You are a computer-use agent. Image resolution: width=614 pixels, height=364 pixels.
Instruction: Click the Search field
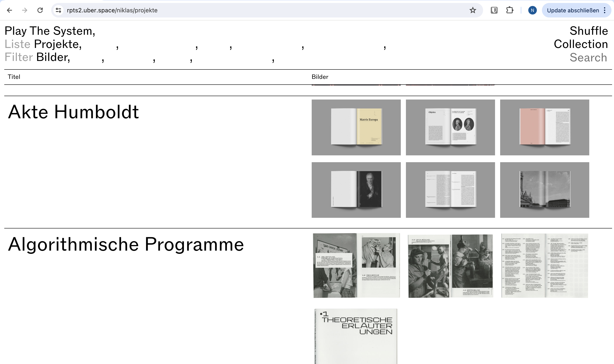coord(588,57)
